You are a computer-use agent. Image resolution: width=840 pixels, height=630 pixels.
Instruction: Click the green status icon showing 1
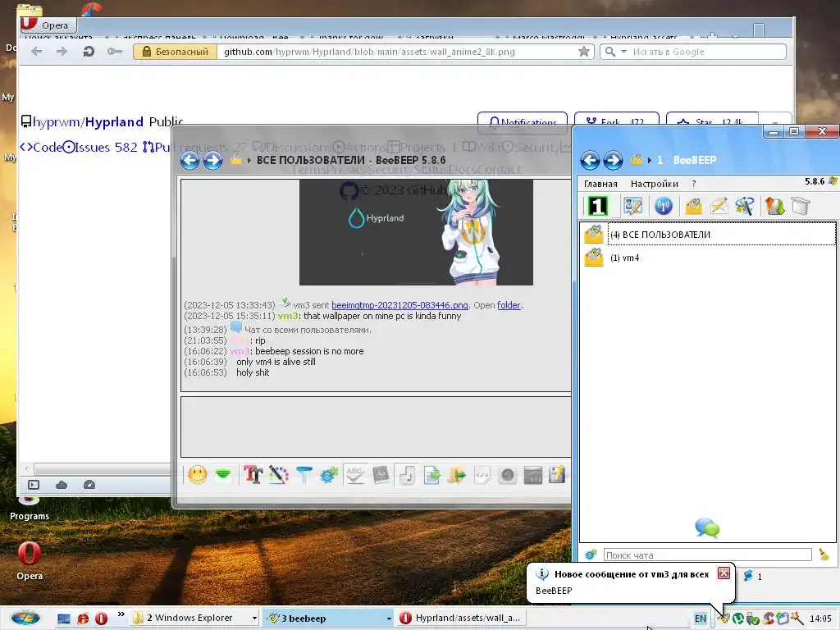click(x=597, y=206)
